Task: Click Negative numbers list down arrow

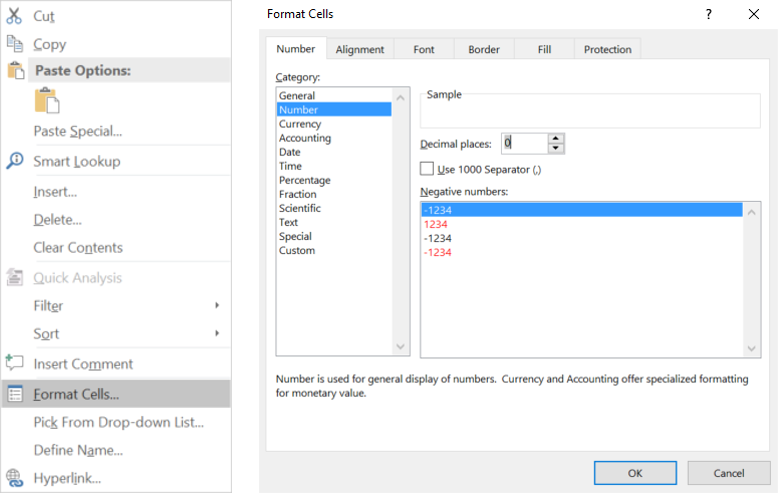Action: [752, 349]
